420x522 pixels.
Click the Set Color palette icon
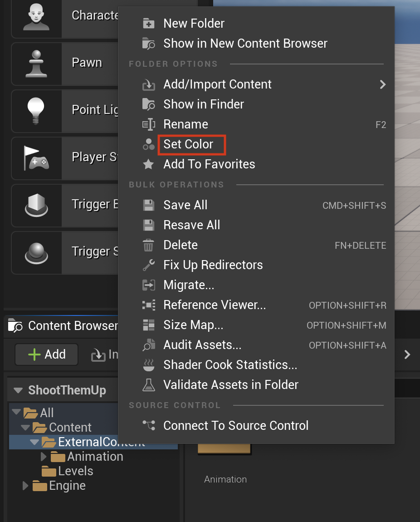[148, 144]
